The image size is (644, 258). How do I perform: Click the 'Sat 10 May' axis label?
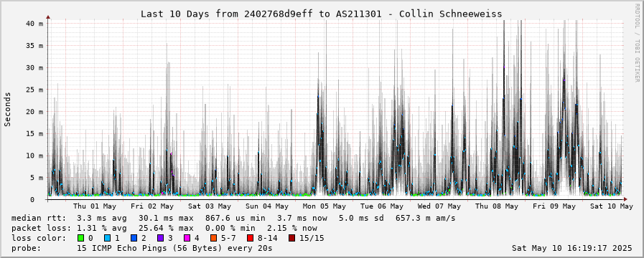tap(612, 206)
